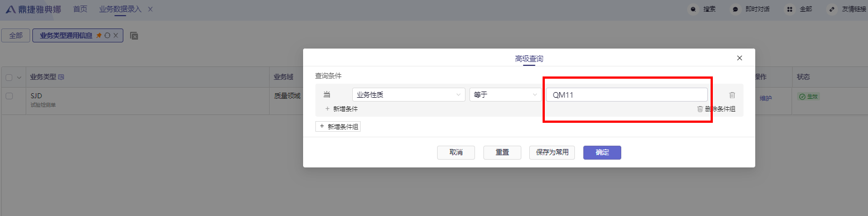Click 新增条件 to add a condition
The height and width of the screenshot is (216, 868).
pyautogui.click(x=341, y=109)
